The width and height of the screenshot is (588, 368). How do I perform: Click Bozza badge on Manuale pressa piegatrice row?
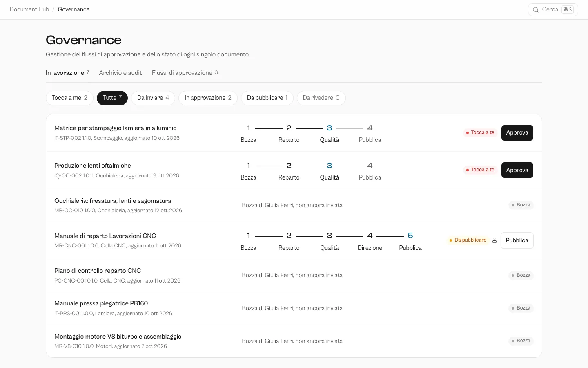coord(521,308)
